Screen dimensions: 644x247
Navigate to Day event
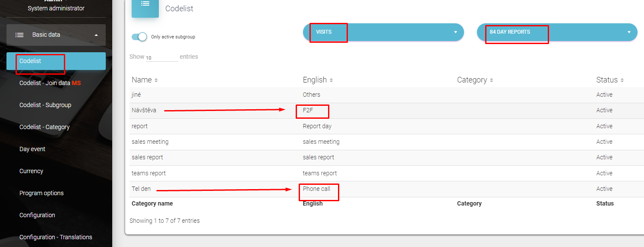point(32,149)
